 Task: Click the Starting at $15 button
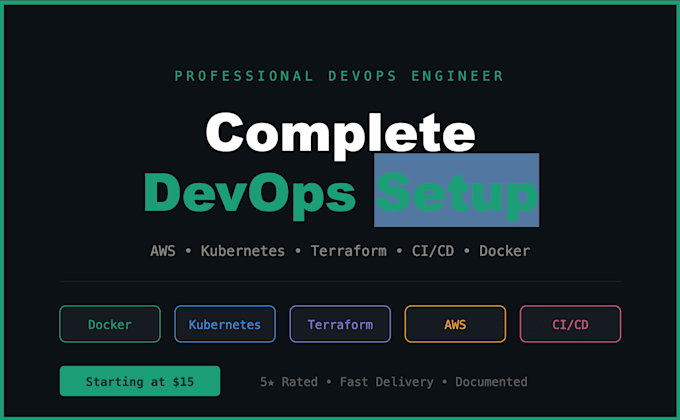[x=140, y=381]
